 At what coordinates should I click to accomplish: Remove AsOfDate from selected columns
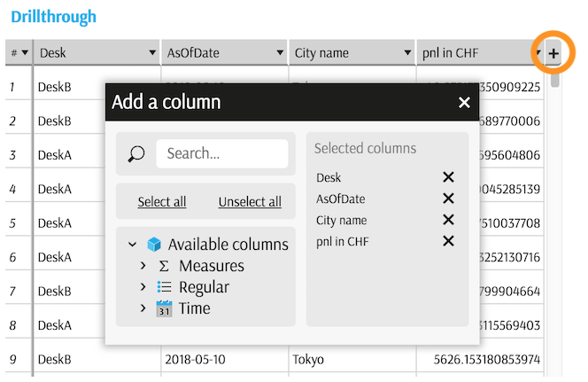[x=448, y=199]
